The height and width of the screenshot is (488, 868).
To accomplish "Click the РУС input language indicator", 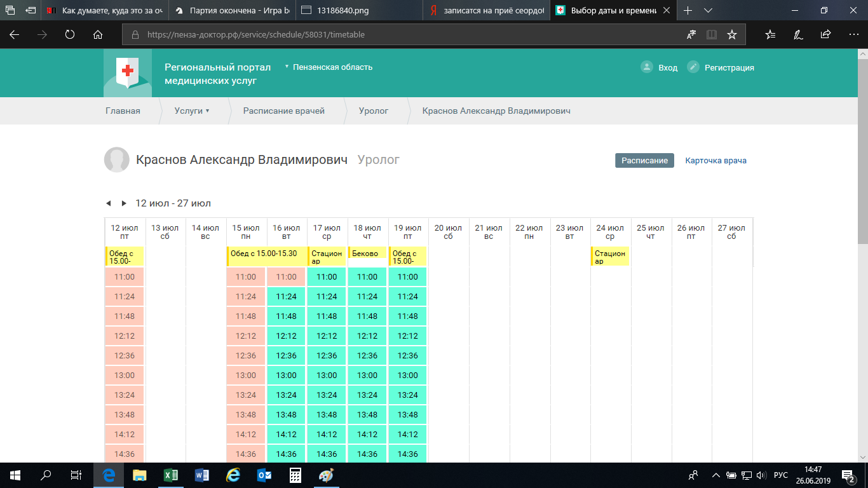I will (781, 475).
